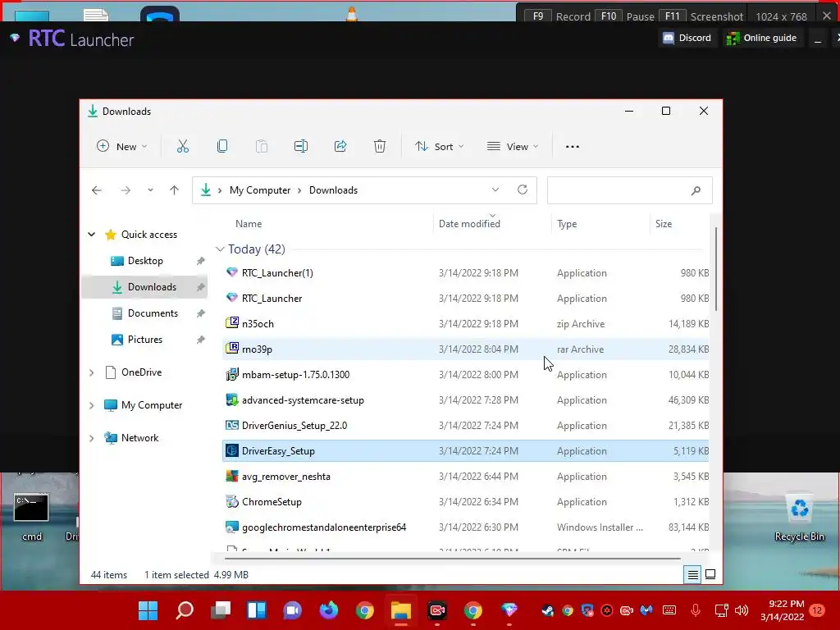The image size is (840, 630).
Task: Open Firefox from the taskbar
Action: coord(328,610)
